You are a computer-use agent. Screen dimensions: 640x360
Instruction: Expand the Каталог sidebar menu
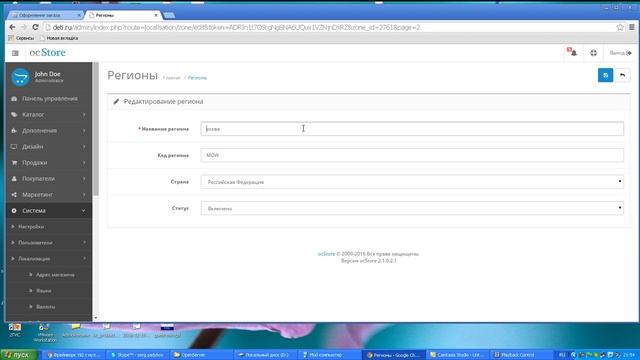point(33,115)
